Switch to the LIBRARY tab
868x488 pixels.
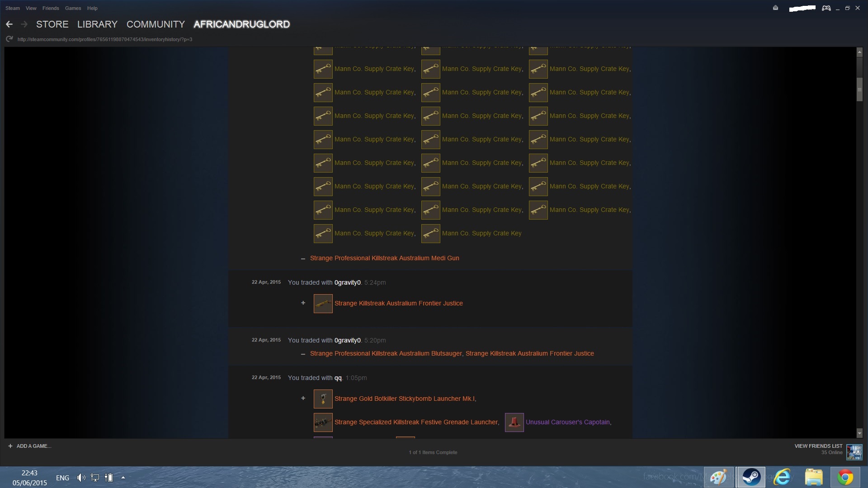97,24
